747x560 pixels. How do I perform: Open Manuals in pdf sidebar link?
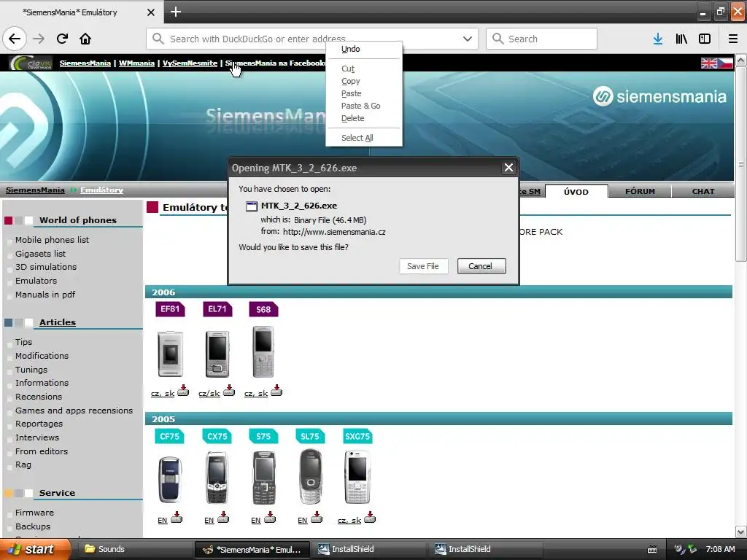(44, 295)
